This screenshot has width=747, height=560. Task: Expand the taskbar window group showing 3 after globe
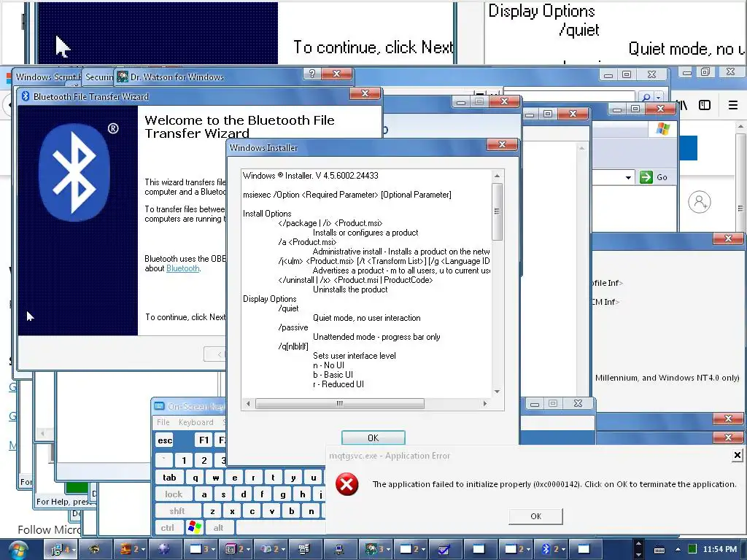point(201,549)
